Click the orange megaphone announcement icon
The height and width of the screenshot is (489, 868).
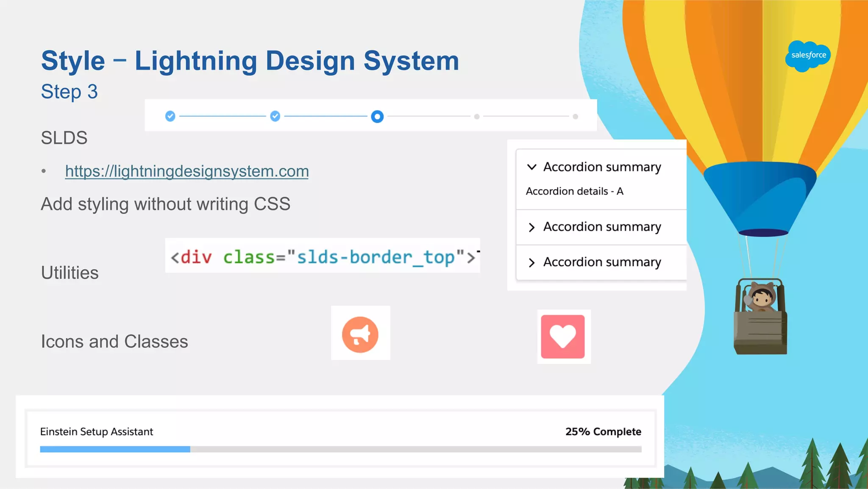click(360, 335)
